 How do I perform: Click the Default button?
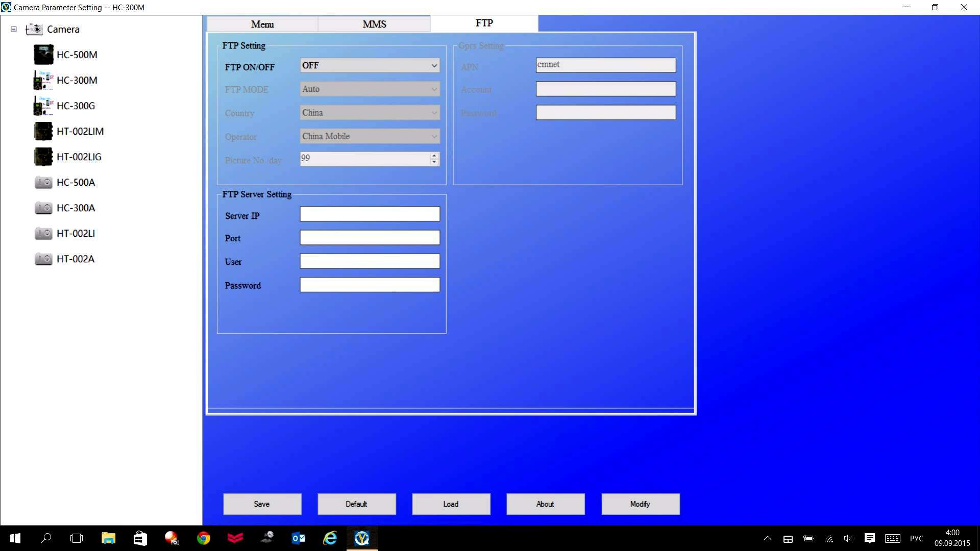357,503
